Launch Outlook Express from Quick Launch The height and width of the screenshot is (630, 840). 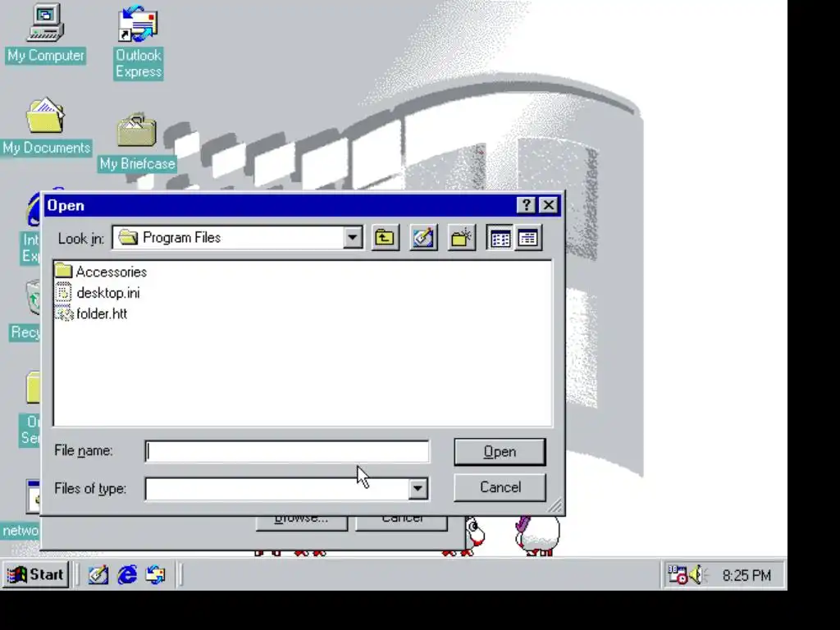(155, 575)
